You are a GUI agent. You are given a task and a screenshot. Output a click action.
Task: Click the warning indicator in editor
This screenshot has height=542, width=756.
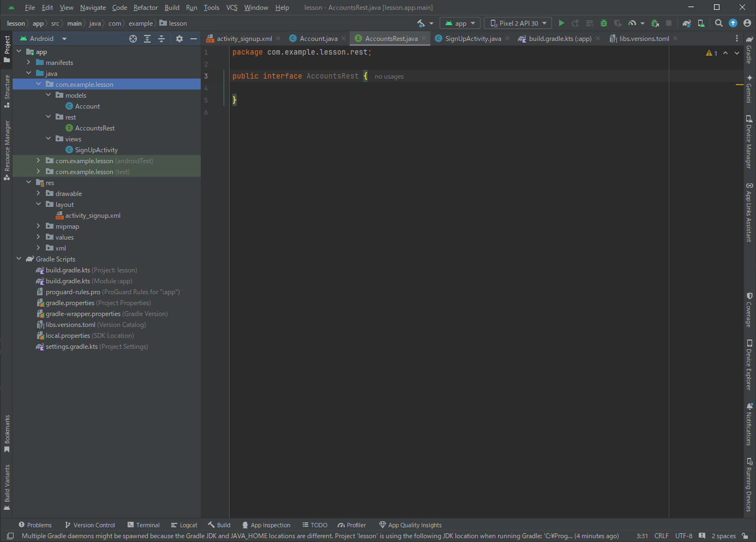712,53
